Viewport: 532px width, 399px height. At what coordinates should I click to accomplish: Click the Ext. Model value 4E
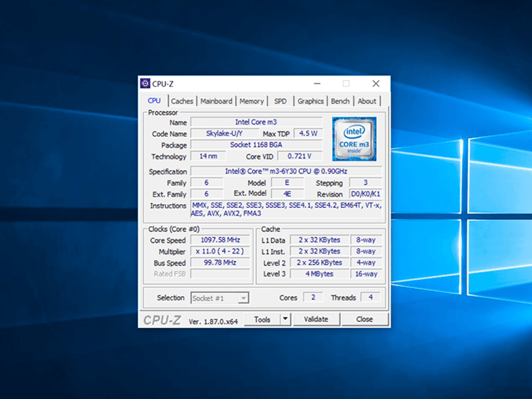pyautogui.click(x=287, y=194)
